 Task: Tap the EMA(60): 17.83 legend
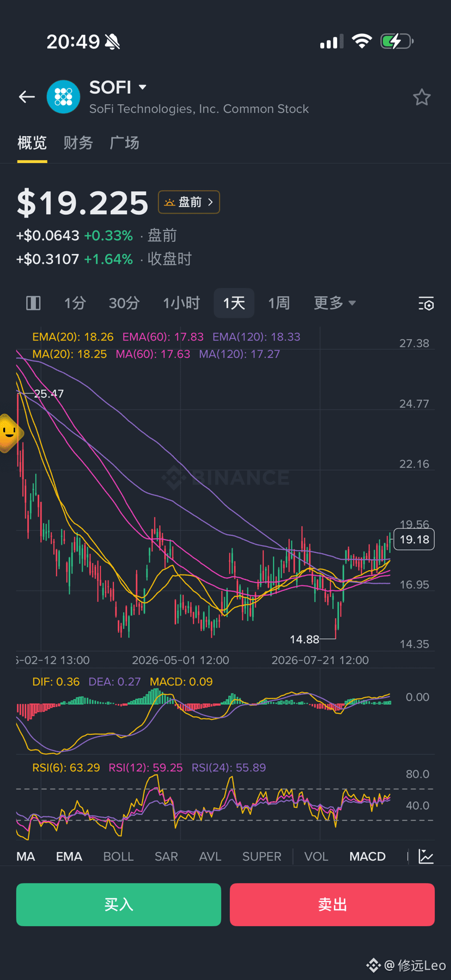[x=163, y=337]
